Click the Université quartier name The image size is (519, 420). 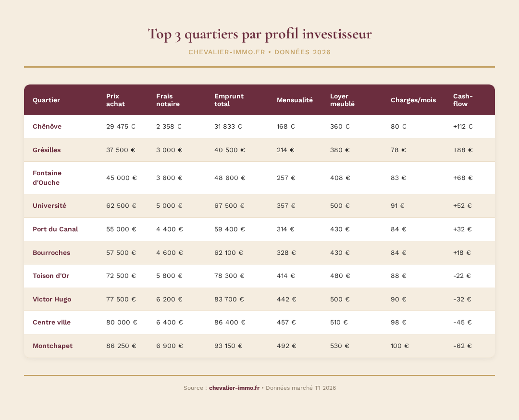(x=49, y=205)
